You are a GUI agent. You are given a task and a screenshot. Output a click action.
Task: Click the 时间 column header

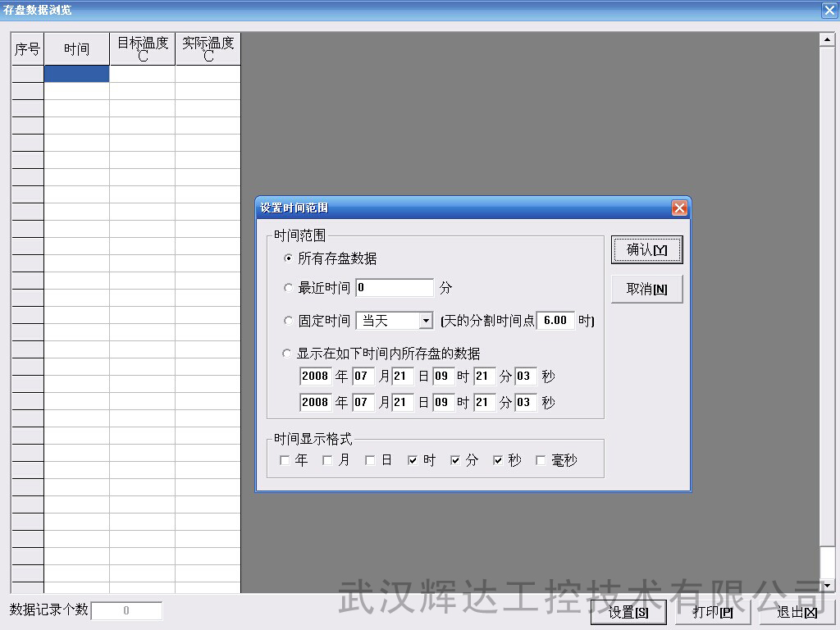(x=76, y=49)
